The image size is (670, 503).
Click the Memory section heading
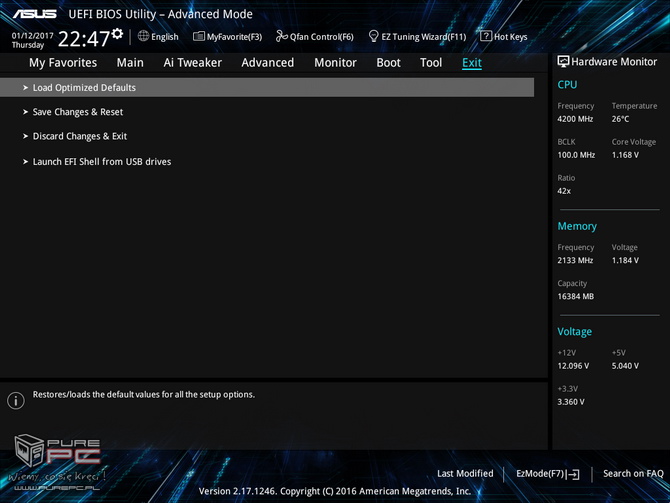coord(577,226)
